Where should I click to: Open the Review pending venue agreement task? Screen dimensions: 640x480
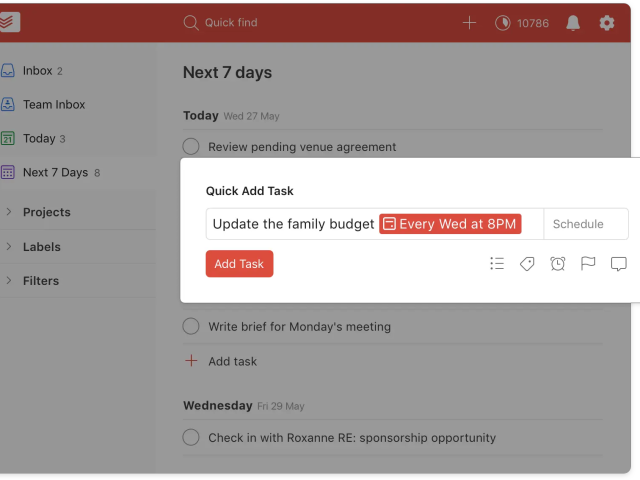coord(302,147)
